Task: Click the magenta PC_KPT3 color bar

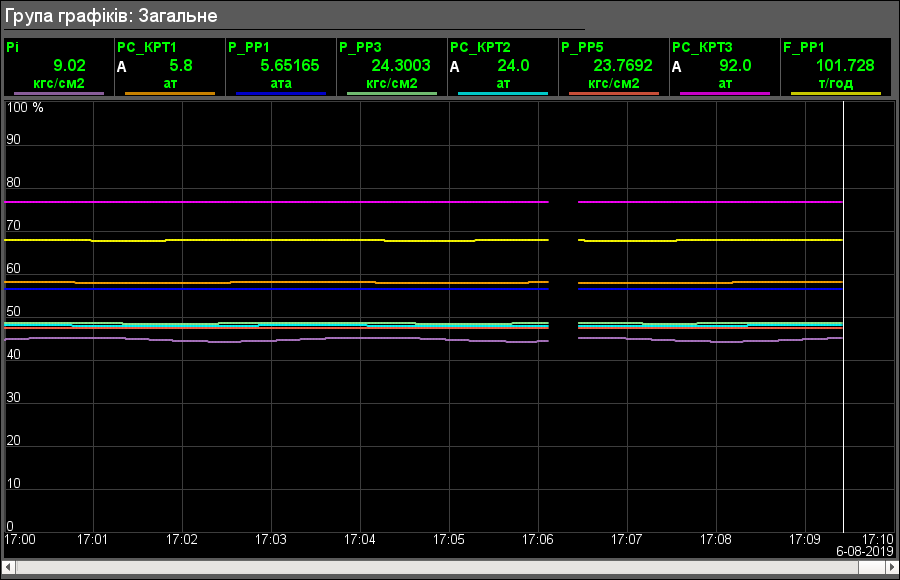Action: (725, 93)
